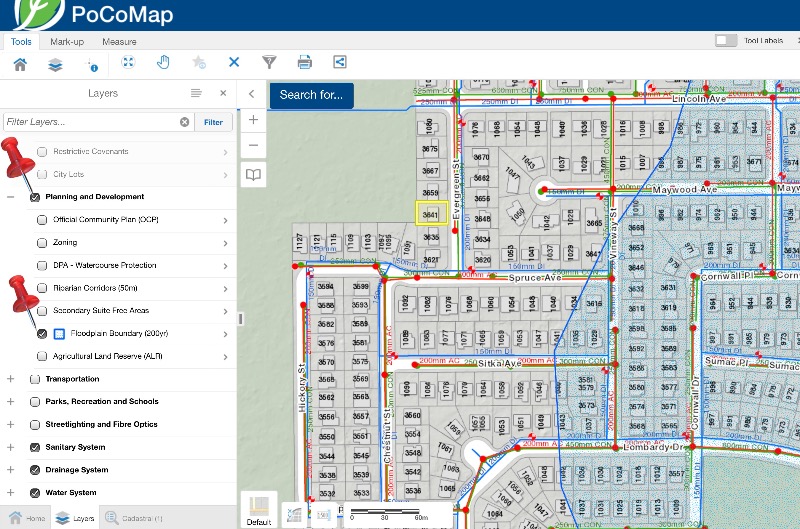Image resolution: width=800 pixels, height=529 pixels.
Task: Enable the Secondary Suite Free Areas checkbox
Action: (42, 311)
